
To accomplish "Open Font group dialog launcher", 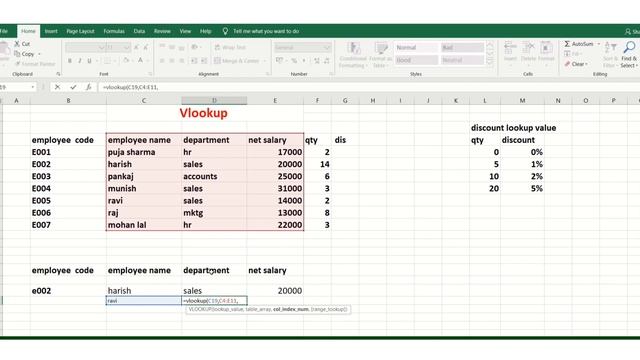I will point(150,74).
